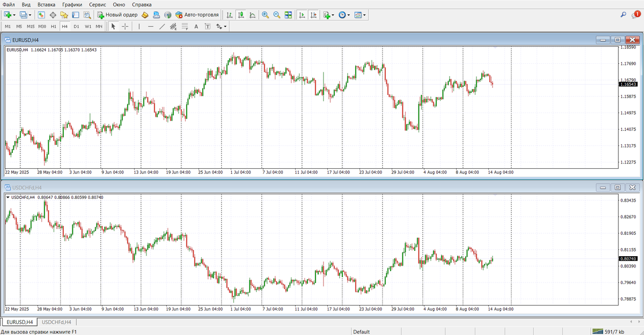
Task: Select the Fibonacci retracement tool
Action: (185, 26)
